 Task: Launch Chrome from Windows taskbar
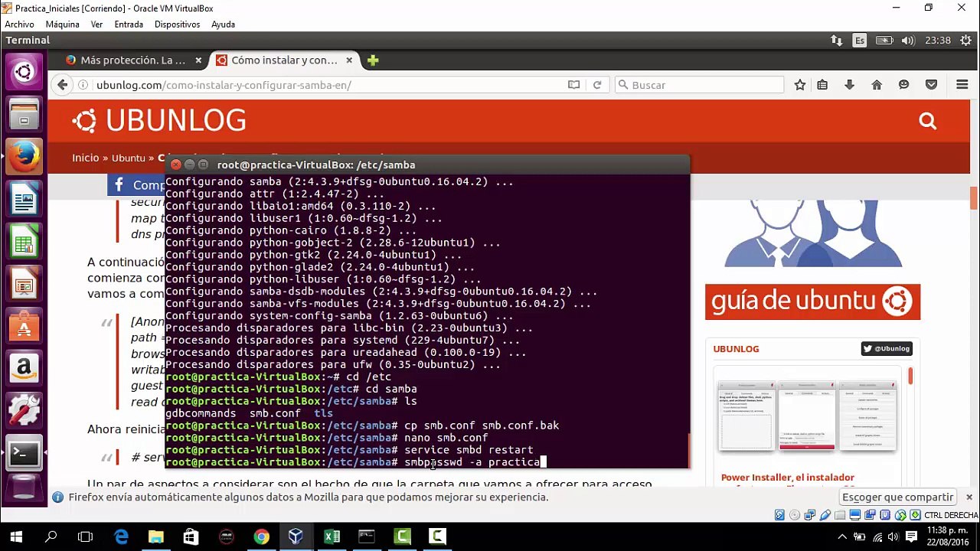(x=261, y=536)
